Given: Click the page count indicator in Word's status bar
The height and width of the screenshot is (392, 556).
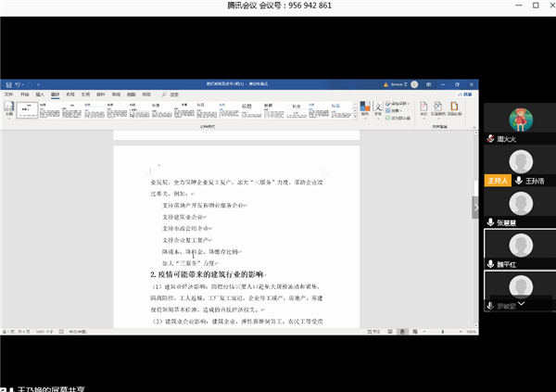Looking at the screenshot, I should 17,332.
